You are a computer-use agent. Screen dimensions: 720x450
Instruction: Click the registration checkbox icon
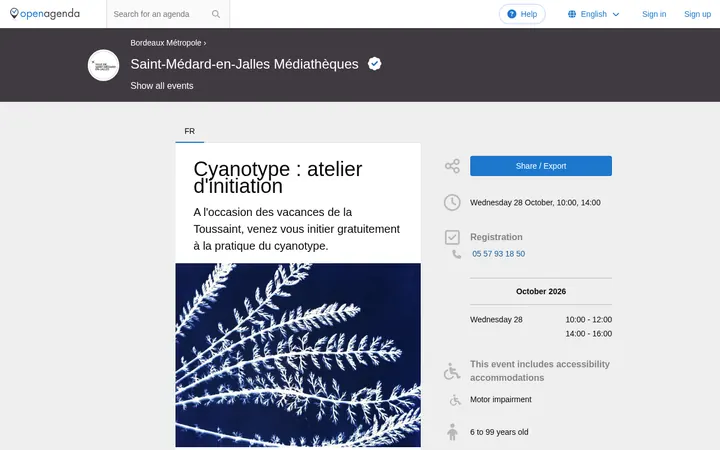452,237
